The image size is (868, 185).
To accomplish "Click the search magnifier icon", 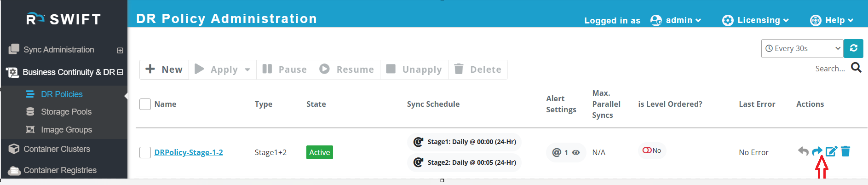I will pyautogui.click(x=856, y=68).
